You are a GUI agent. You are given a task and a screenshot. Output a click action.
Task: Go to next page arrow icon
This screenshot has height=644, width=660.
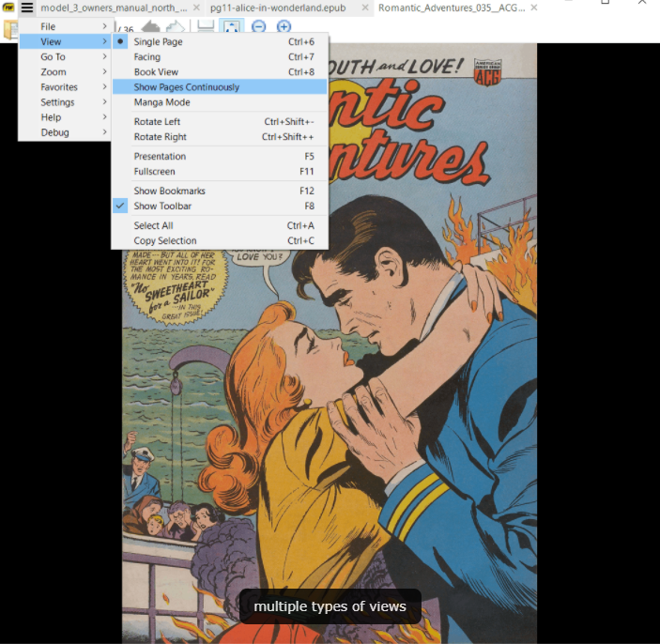pyautogui.click(x=176, y=27)
